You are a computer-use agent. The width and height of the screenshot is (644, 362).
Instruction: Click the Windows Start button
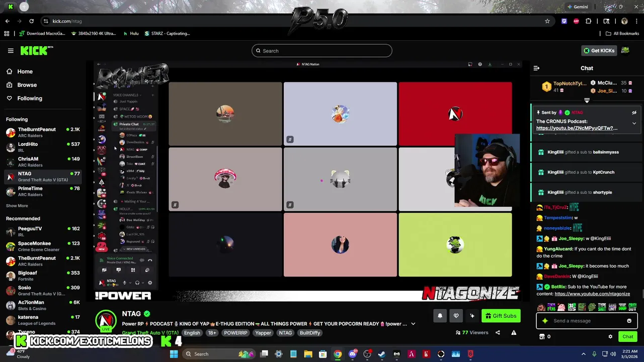pyautogui.click(x=174, y=354)
